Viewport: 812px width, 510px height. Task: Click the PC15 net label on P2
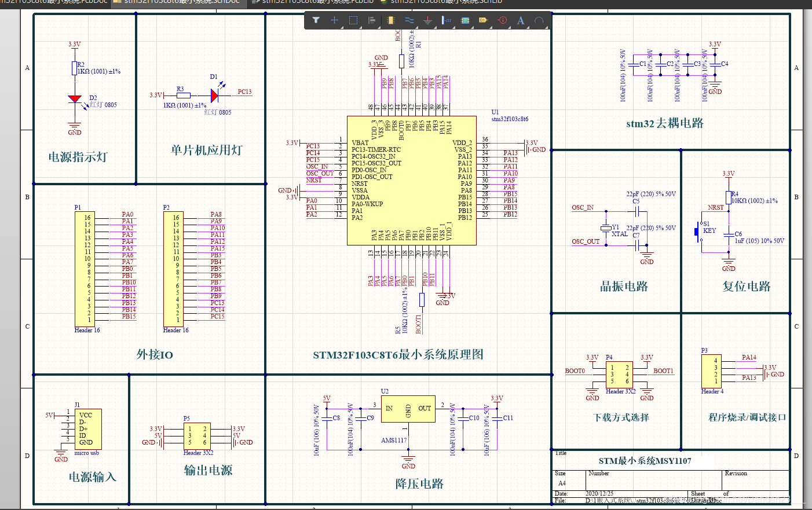point(217,317)
